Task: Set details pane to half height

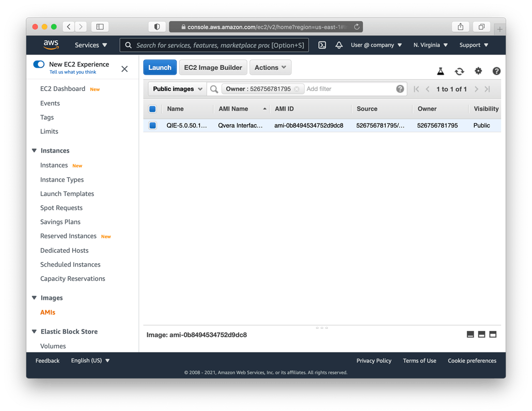Action: click(x=481, y=334)
